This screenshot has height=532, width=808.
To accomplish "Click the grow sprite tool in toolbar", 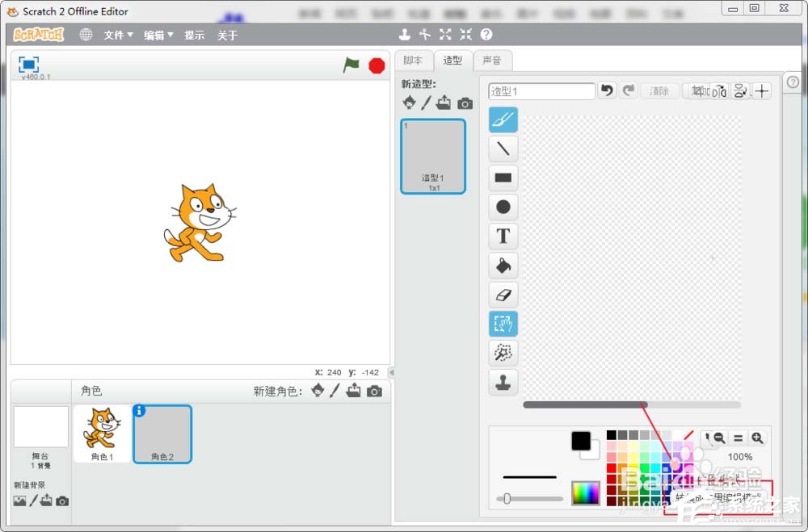I will [444, 34].
